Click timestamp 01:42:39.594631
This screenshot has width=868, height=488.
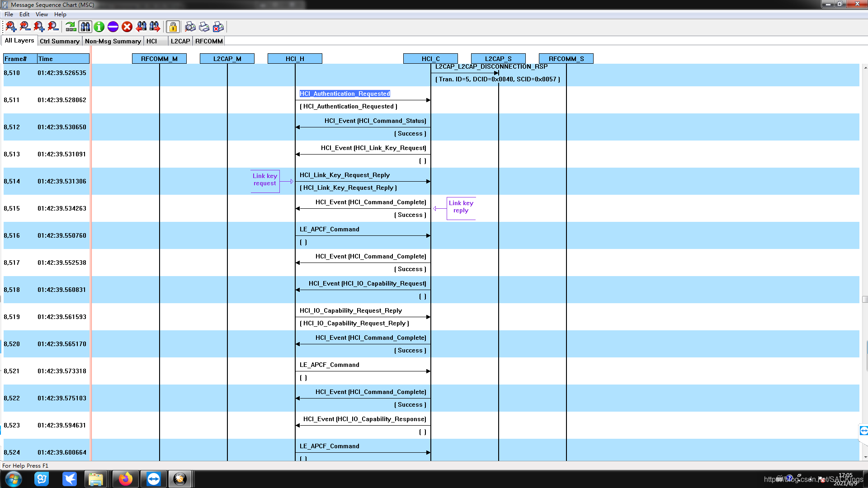tap(62, 425)
